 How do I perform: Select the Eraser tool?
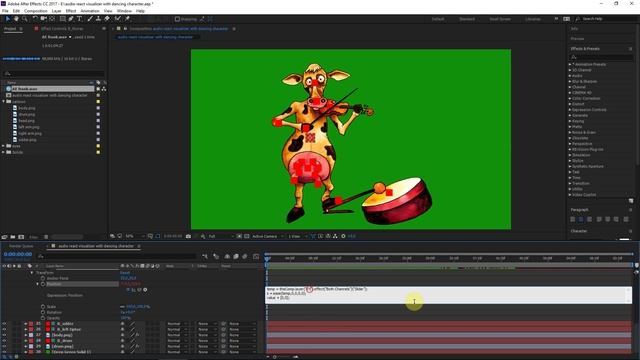[x=107, y=19]
